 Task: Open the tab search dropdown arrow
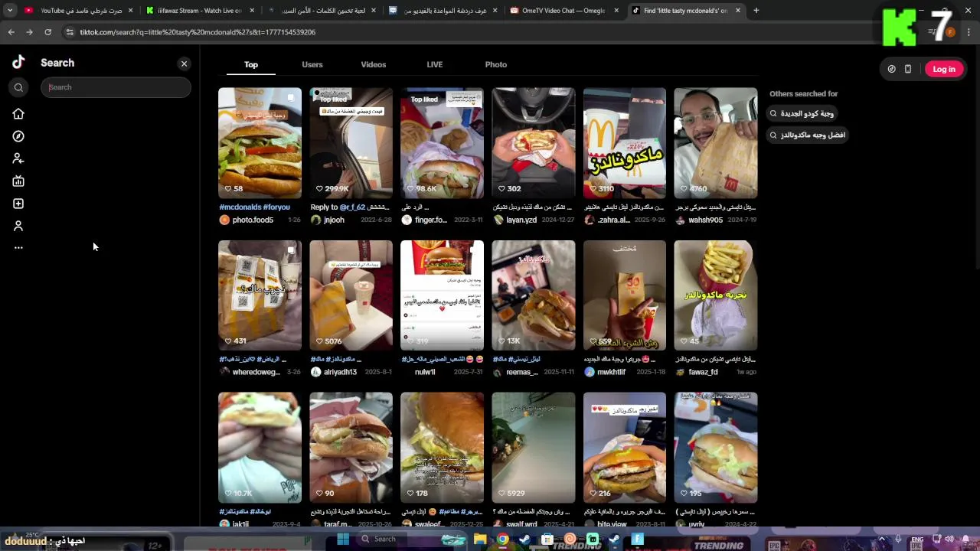9,11
